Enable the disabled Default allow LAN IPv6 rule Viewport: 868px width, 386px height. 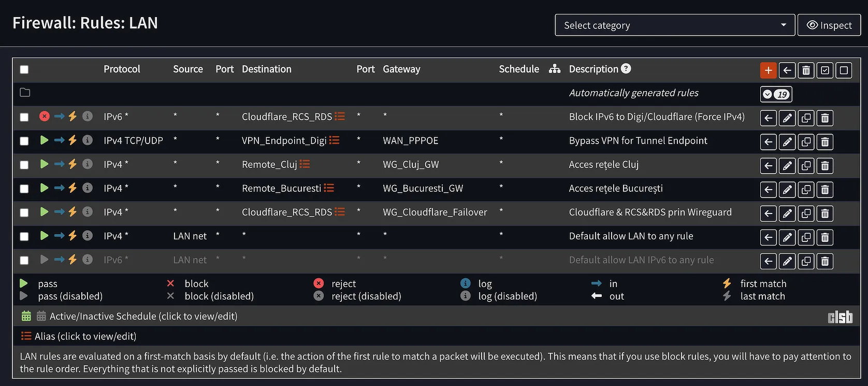tap(44, 259)
